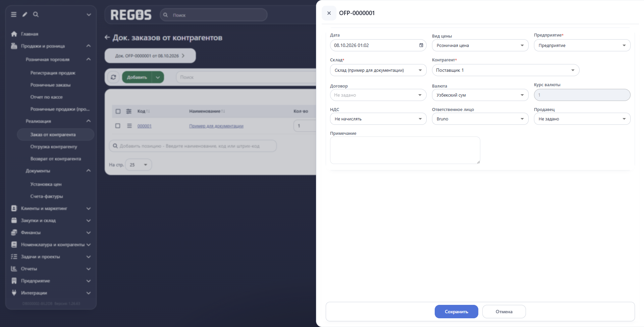
Task: Click the Отчеты chart icon
Action: pyautogui.click(x=14, y=269)
